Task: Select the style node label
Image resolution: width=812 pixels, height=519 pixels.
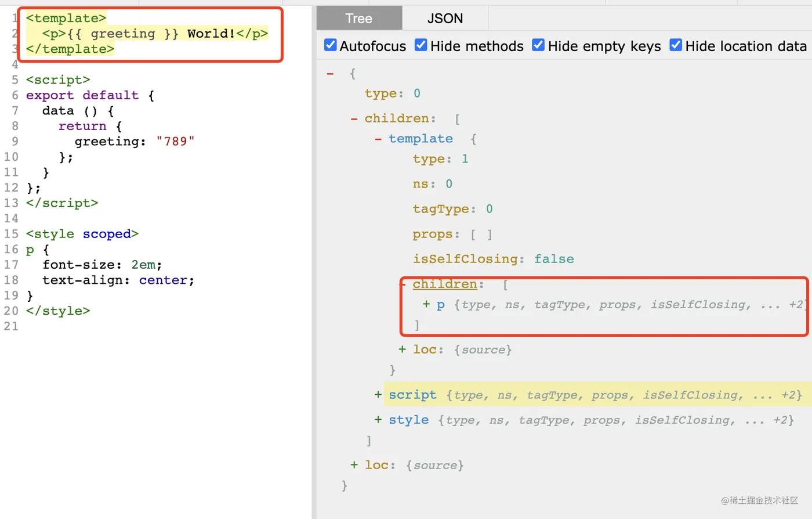Action: click(x=409, y=420)
